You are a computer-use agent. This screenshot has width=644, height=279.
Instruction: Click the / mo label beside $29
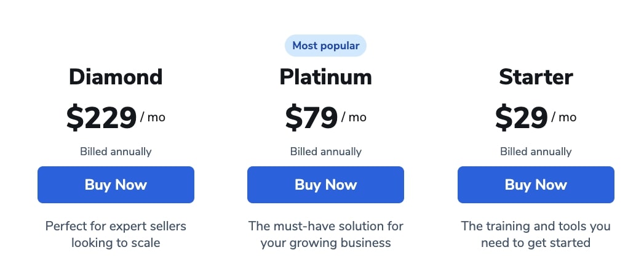564,118
